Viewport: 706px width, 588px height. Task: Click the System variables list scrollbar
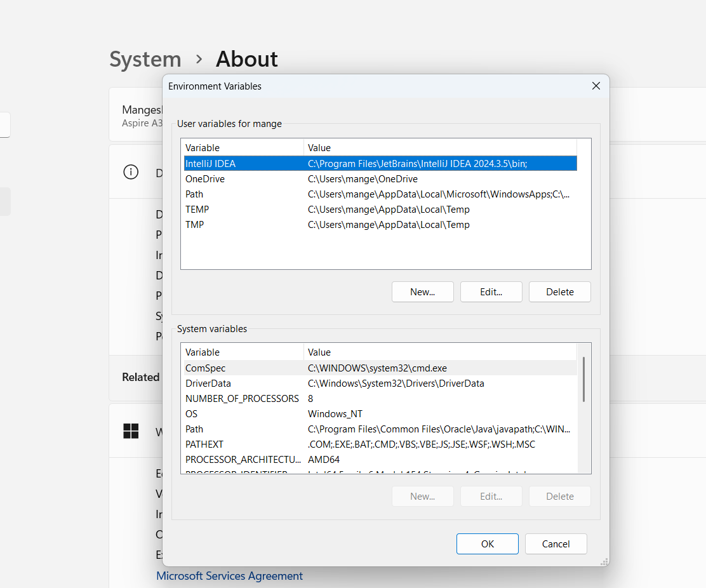point(583,379)
